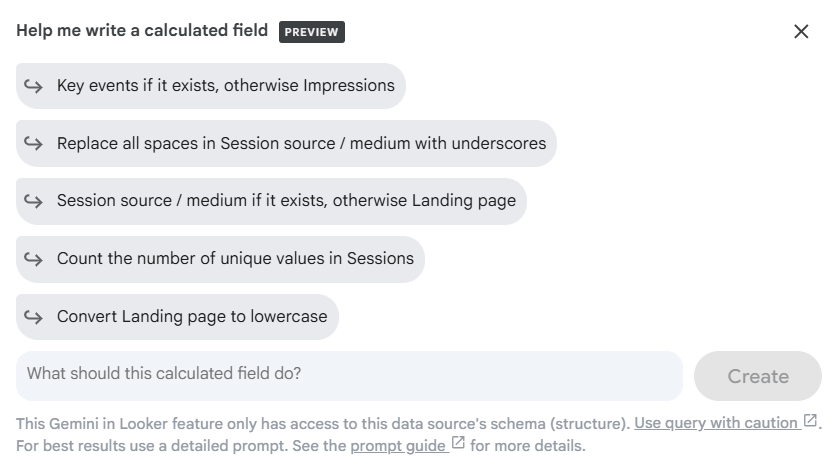Screen dimensions: 835x469
Task: Open the prompt guide link
Action: 397,446
